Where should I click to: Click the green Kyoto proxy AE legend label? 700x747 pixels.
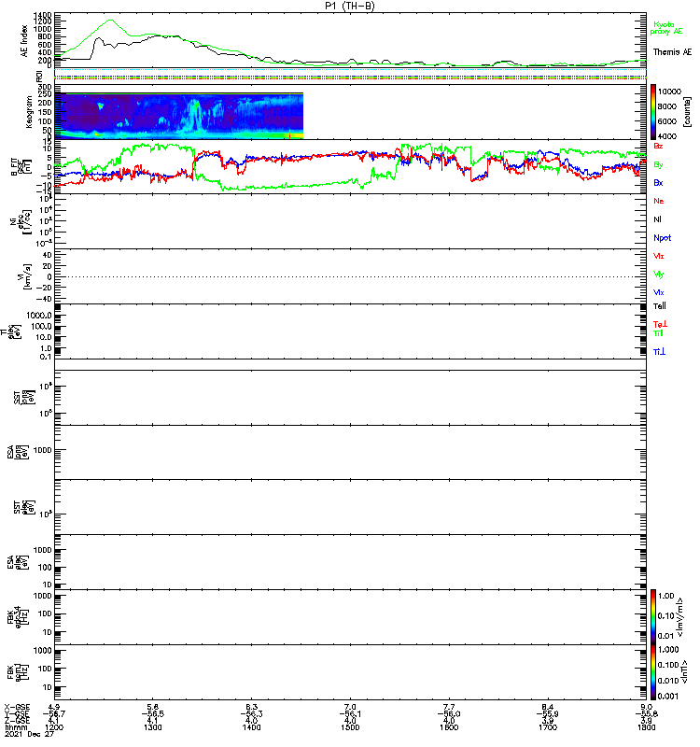(x=666, y=28)
